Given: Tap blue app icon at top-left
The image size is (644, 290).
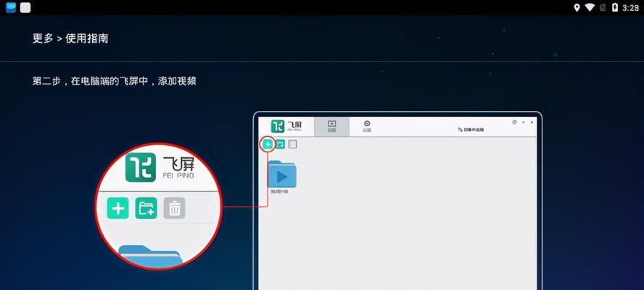Looking at the screenshot, I should (x=11, y=7).
